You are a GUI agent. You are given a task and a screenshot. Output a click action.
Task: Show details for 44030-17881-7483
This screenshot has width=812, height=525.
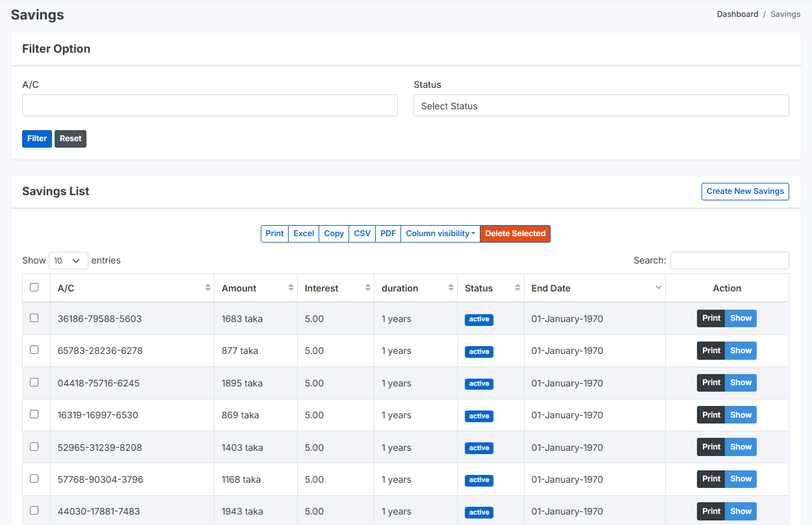pos(740,511)
